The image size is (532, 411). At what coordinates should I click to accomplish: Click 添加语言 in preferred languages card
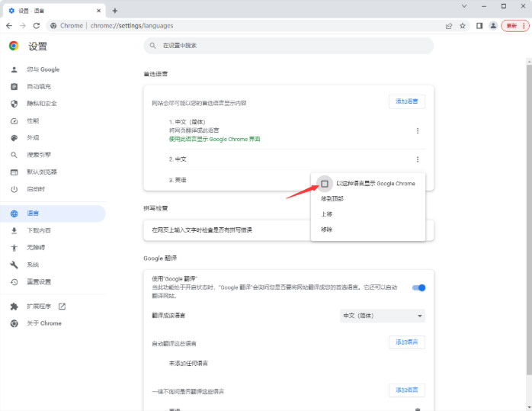click(407, 101)
